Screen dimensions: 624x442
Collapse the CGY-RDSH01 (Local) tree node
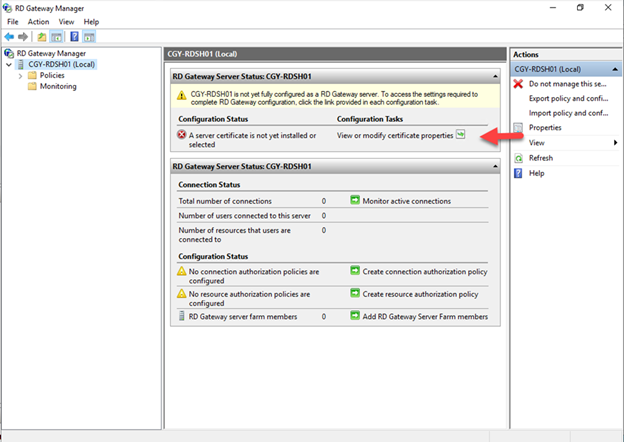coord(9,64)
